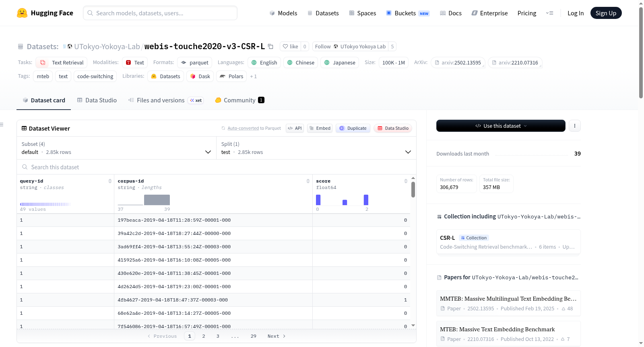Click the Sign Up button

tap(606, 13)
